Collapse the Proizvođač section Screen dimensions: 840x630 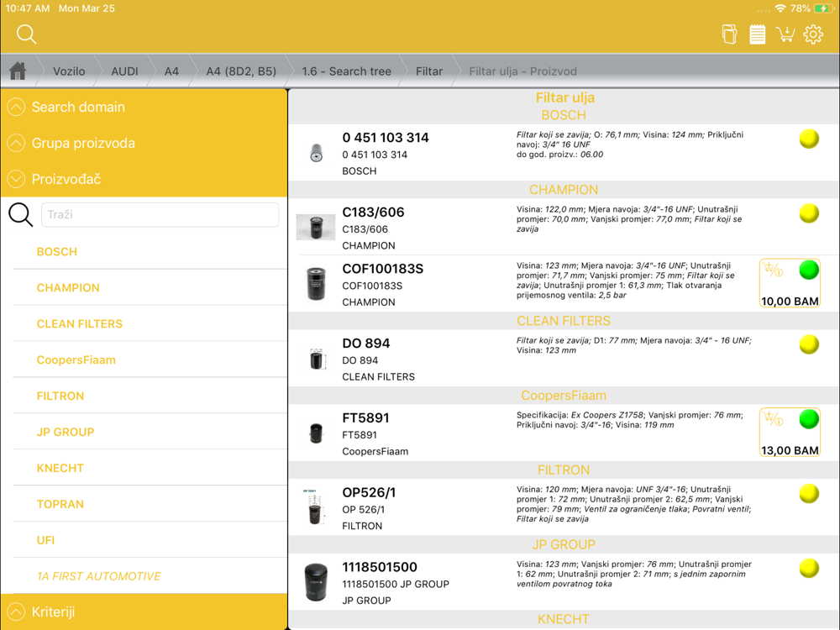click(144, 179)
